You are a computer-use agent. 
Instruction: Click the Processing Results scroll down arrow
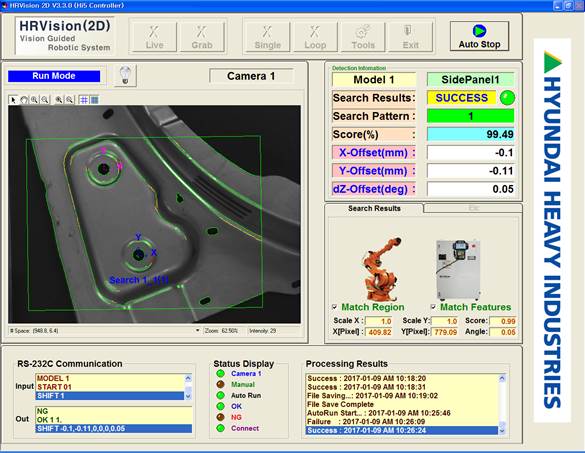tap(502, 431)
